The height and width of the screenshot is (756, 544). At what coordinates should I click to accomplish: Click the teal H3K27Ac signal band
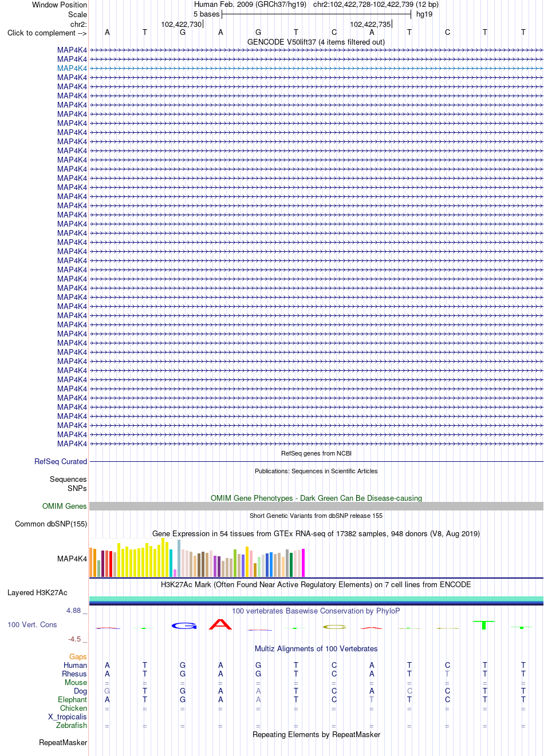point(316,599)
